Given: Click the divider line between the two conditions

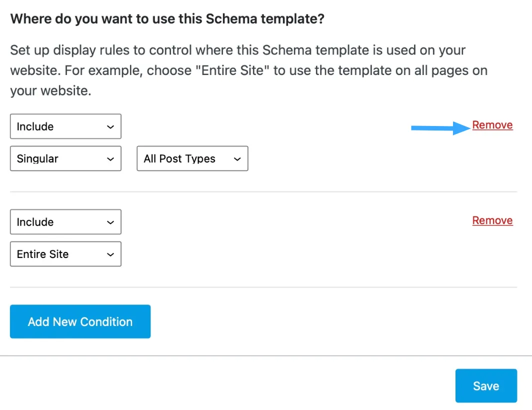Looking at the screenshot, I should click(263, 191).
